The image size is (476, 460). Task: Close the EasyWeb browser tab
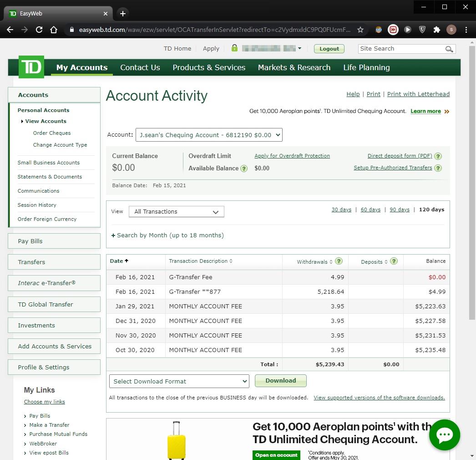tap(105, 13)
